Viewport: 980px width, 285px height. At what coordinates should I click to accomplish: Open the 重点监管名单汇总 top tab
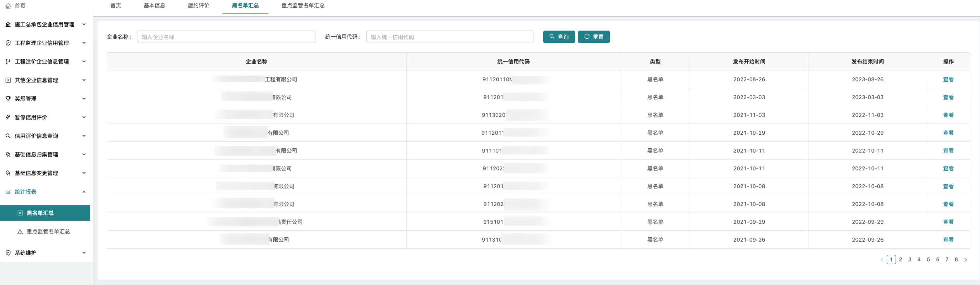click(303, 5)
